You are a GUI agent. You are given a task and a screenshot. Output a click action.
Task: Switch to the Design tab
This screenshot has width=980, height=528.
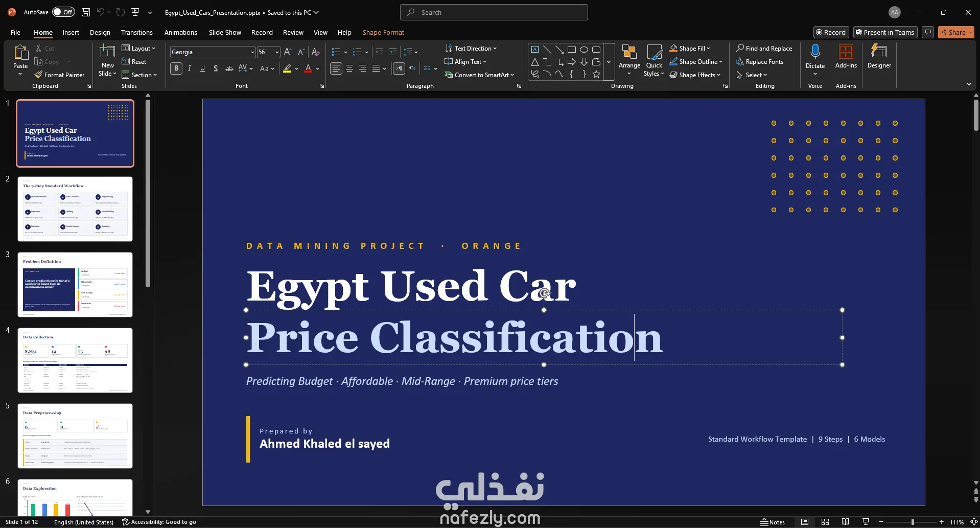[100, 32]
